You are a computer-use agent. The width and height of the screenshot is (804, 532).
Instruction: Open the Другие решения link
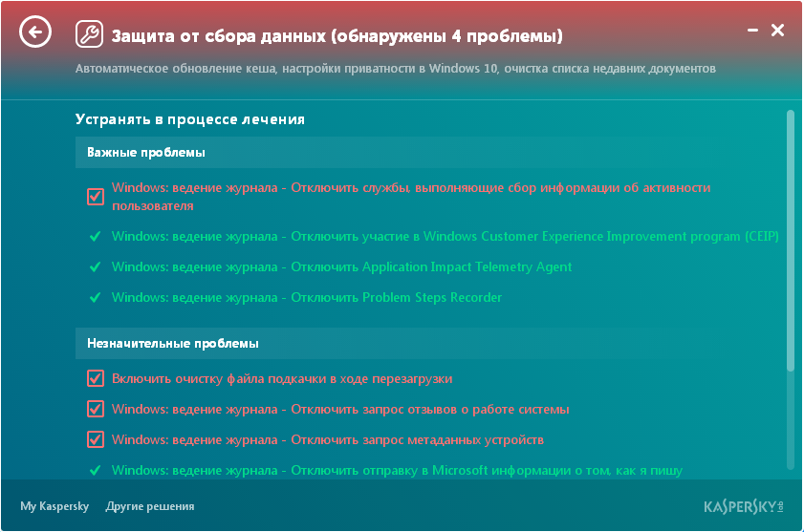tap(150, 506)
